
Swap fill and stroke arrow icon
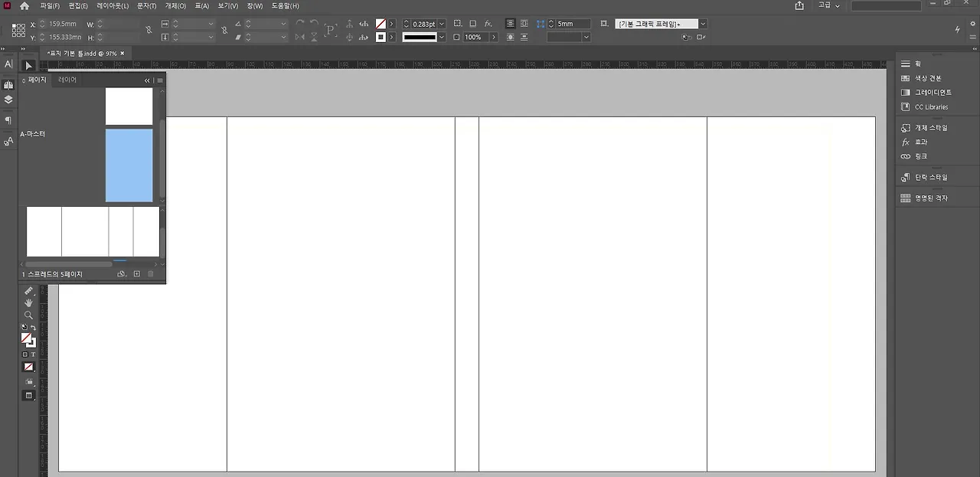tap(34, 328)
